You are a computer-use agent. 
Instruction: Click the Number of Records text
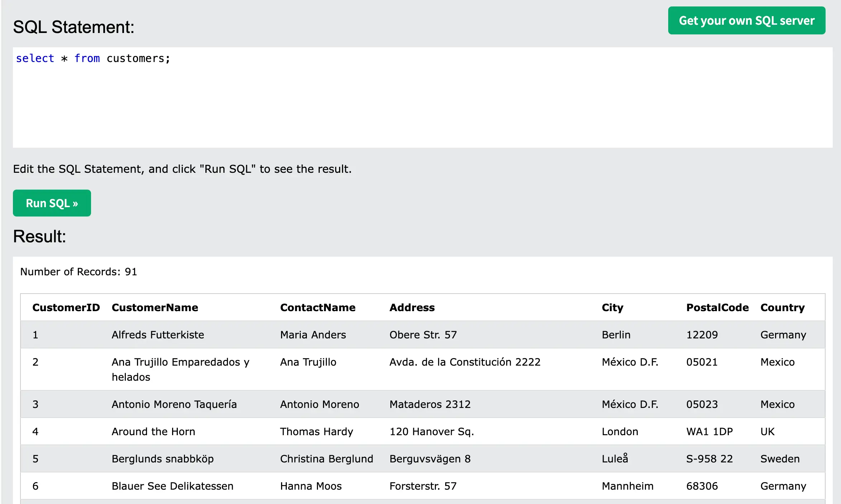[x=79, y=272]
